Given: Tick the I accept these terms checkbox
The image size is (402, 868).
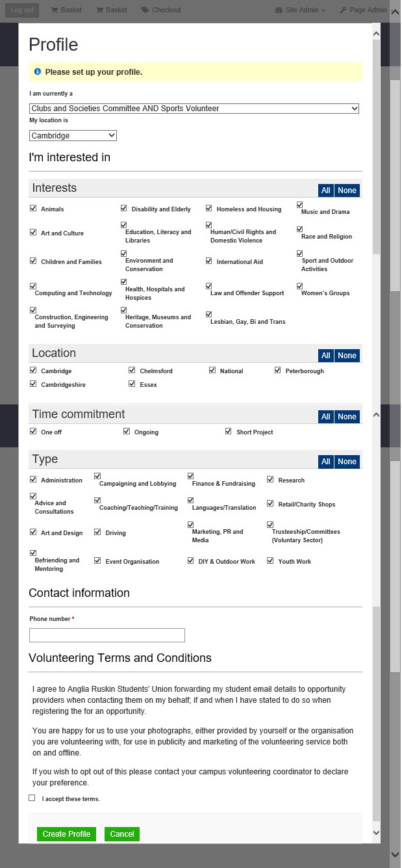Looking at the screenshot, I should coord(32,798).
